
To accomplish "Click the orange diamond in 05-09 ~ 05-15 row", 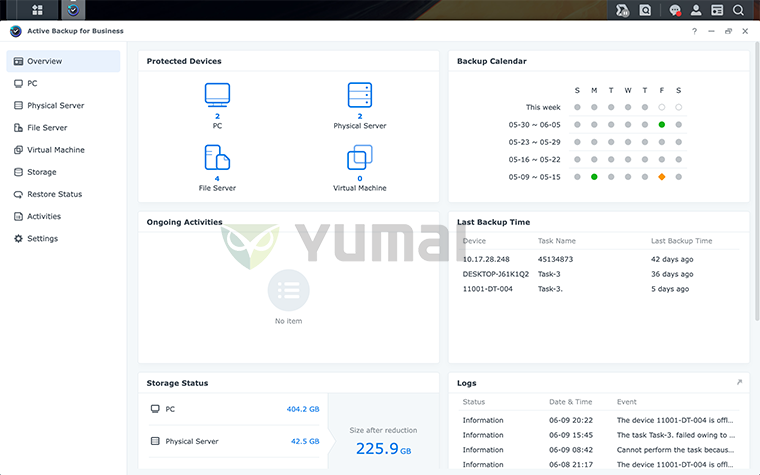I will [662, 177].
